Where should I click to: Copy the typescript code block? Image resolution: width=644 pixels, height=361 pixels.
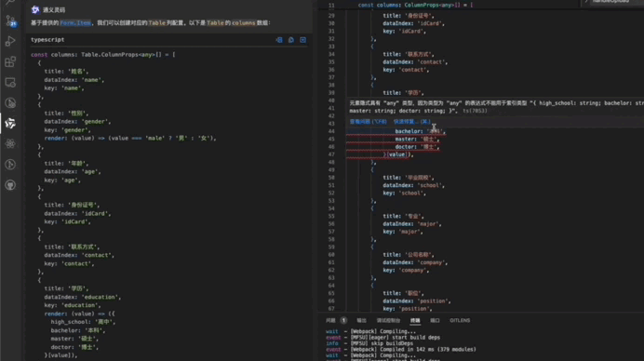tap(290, 40)
